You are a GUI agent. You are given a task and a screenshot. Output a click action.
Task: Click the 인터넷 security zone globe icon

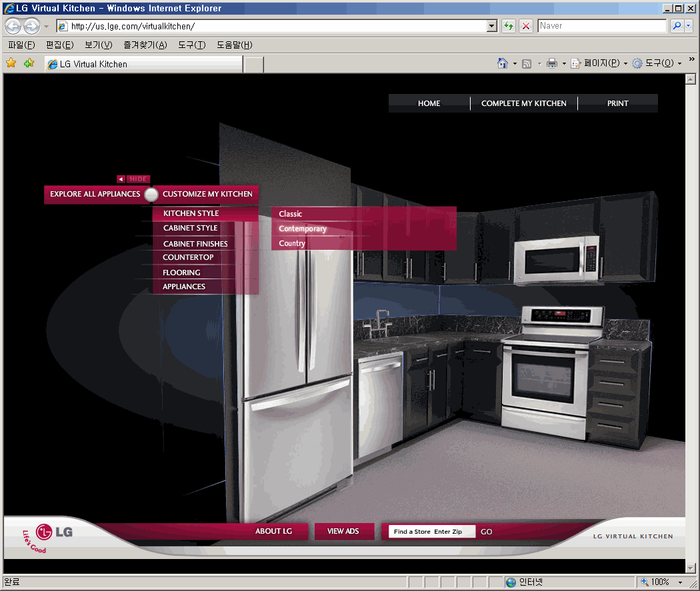coord(511,582)
